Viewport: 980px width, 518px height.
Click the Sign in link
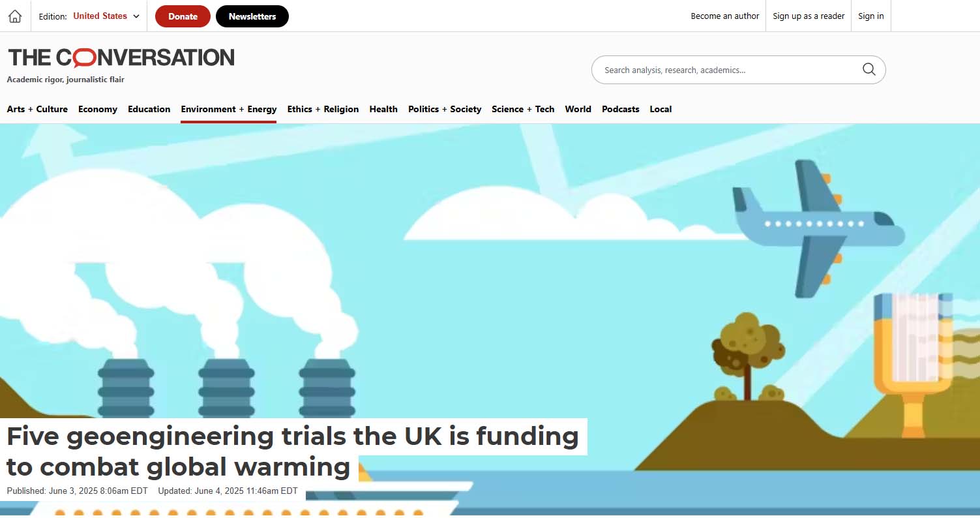pyautogui.click(x=871, y=16)
